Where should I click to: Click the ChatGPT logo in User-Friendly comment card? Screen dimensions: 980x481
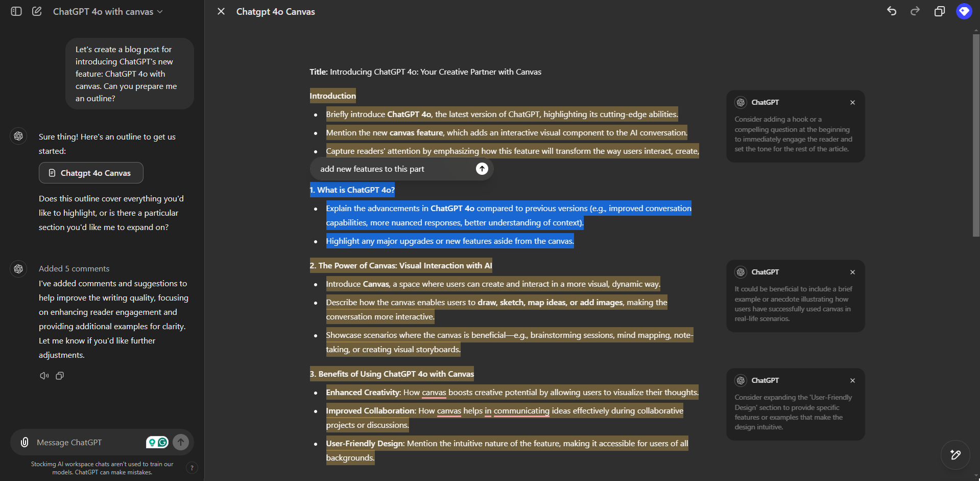point(740,380)
